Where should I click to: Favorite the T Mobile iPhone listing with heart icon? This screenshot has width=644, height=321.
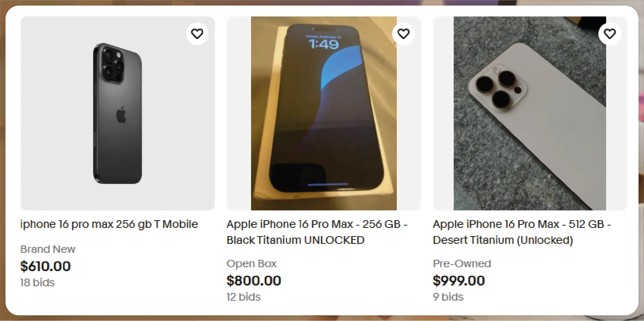click(x=197, y=34)
